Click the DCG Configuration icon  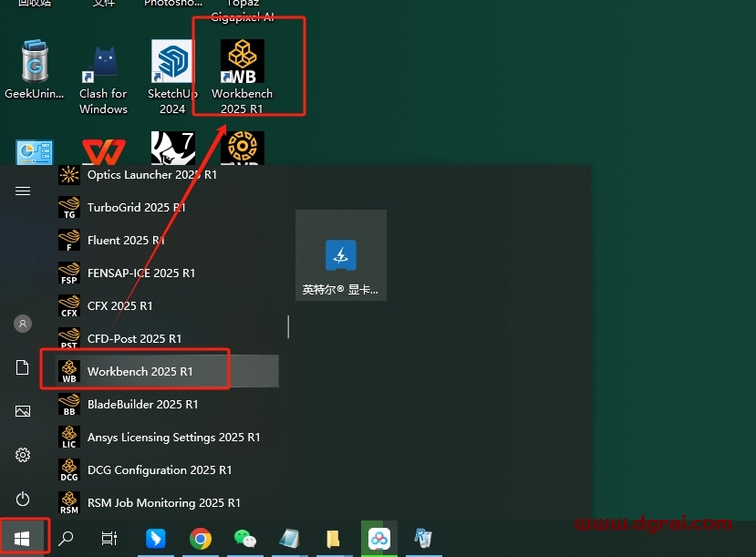(69, 469)
